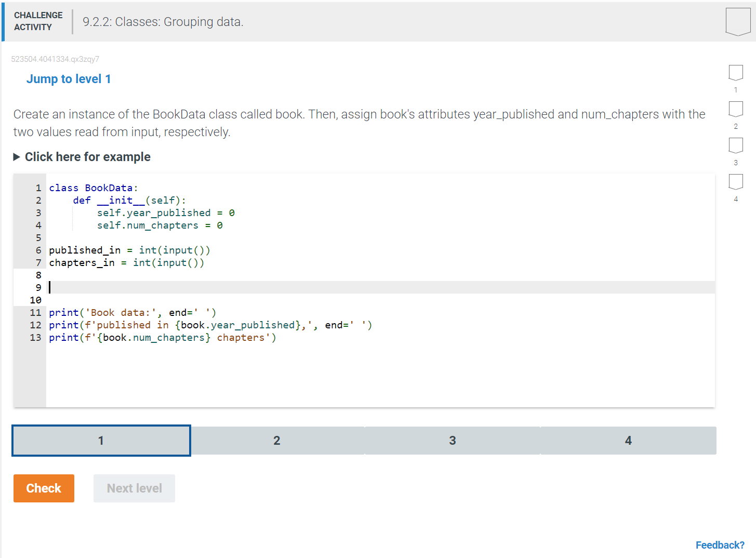Select level 1 tab
This screenshot has width=756, height=558.
click(x=100, y=440)
